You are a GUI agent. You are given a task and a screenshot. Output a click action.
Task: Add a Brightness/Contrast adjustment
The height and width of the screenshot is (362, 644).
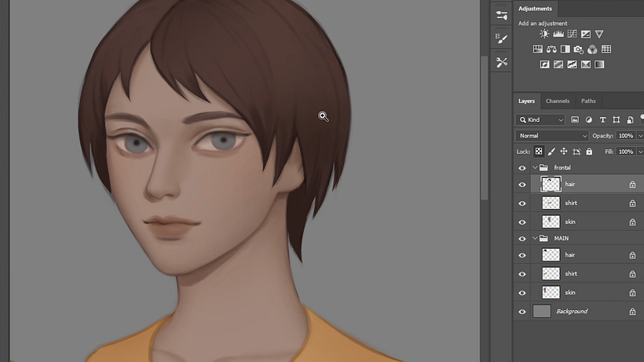click(x=544, y=34)
